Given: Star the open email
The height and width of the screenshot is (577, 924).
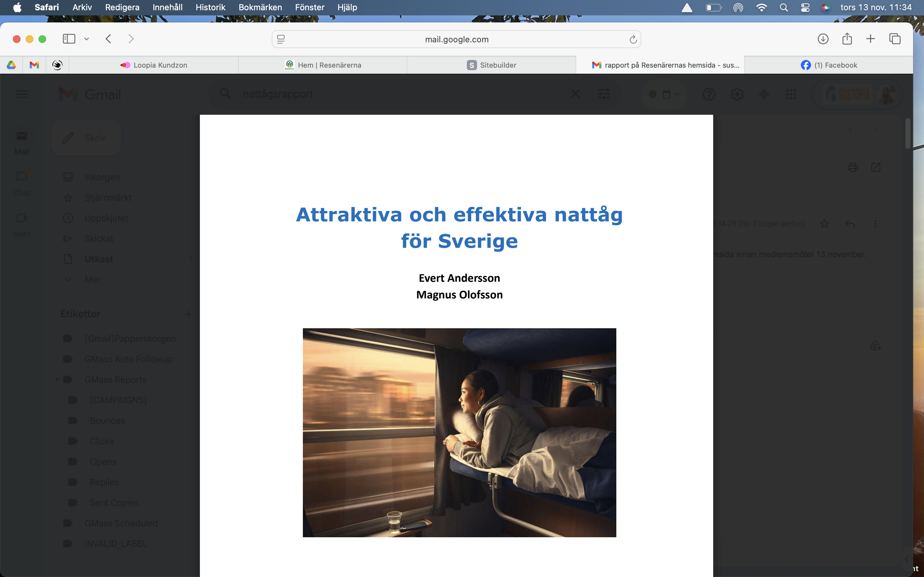Looking at the screenshot, I should pos(825,224).
